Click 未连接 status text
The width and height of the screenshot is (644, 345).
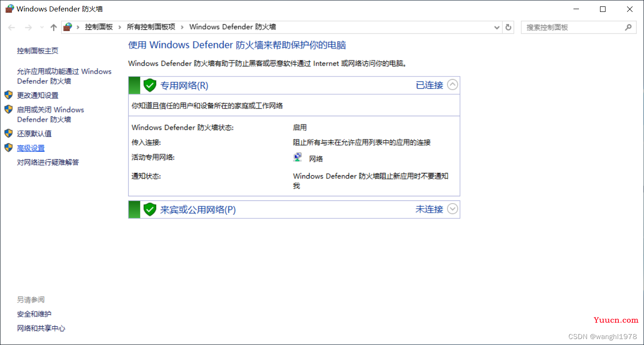[x=429, y=209]
